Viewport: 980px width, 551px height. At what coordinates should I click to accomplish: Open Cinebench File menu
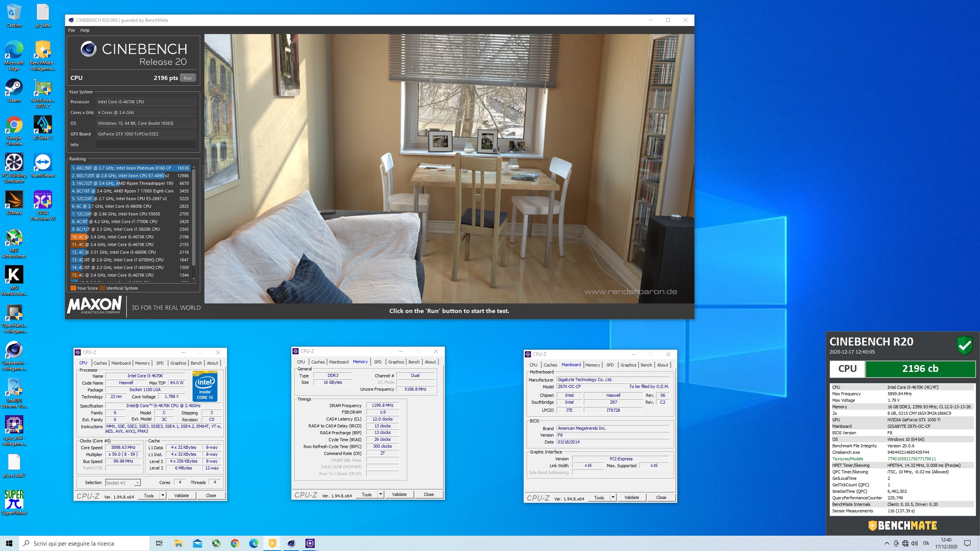point(72,30)
